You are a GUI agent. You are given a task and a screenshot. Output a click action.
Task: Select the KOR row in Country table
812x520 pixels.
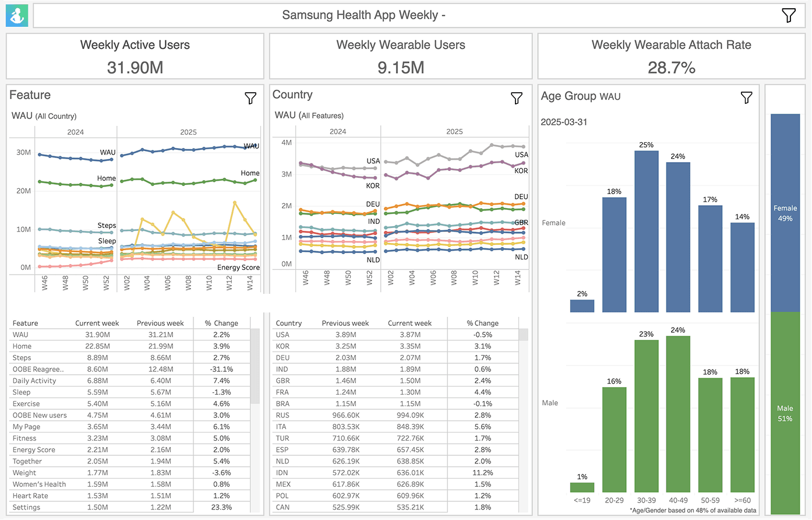pos(396,346)
